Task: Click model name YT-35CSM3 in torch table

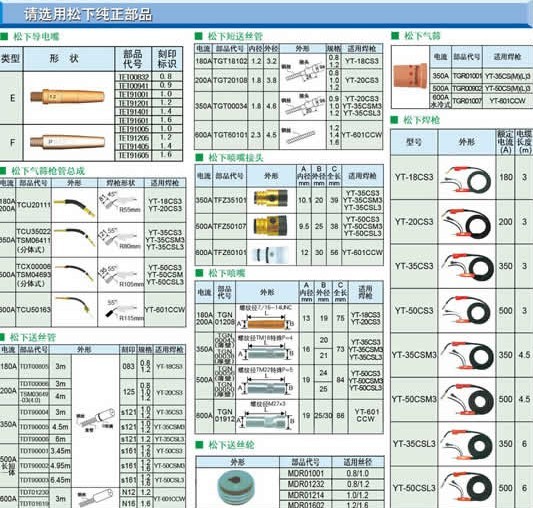Action: (x=414, y=355)
